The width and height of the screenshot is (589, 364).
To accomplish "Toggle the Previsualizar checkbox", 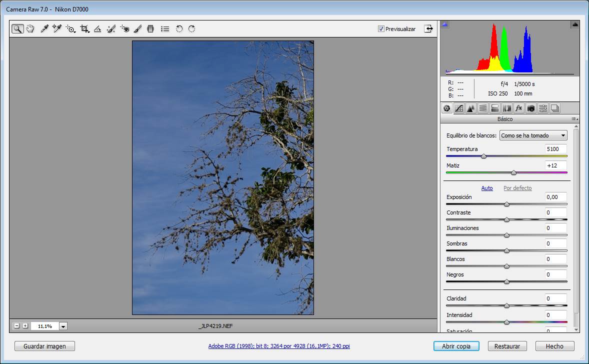I will pos(381,29).
